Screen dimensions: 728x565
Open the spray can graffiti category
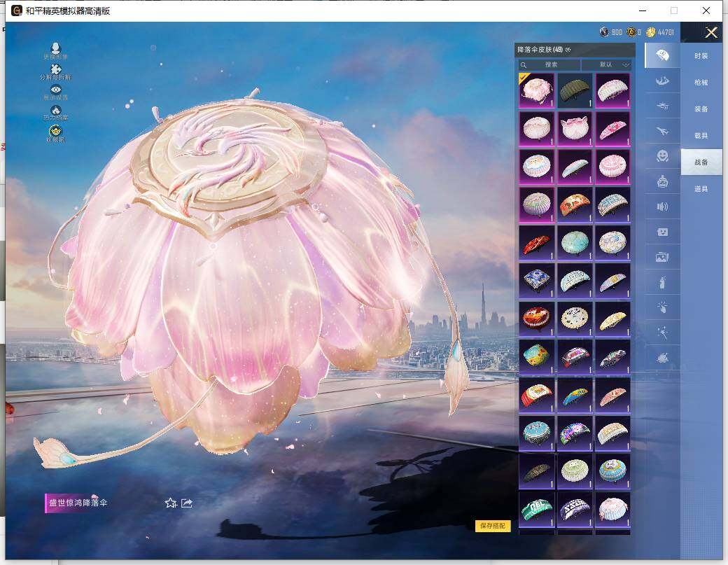coord(662,282)
